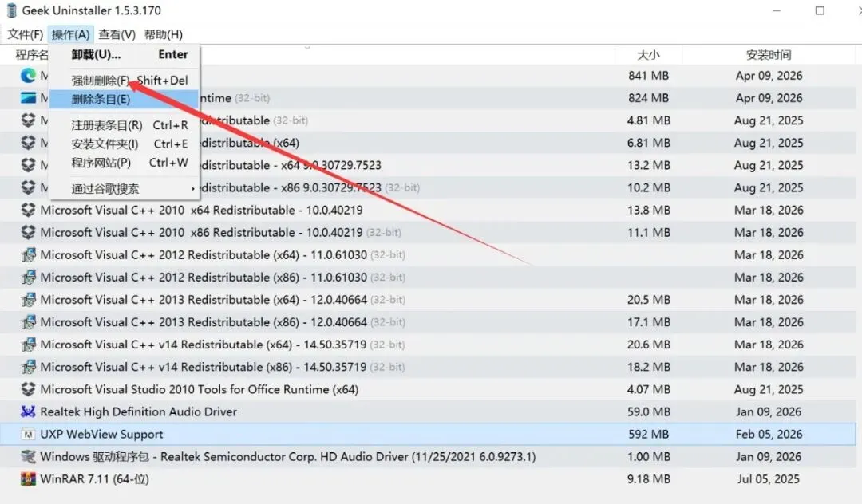
Task: Click the 1.00 MB size cell
Action: click(648, 457)
